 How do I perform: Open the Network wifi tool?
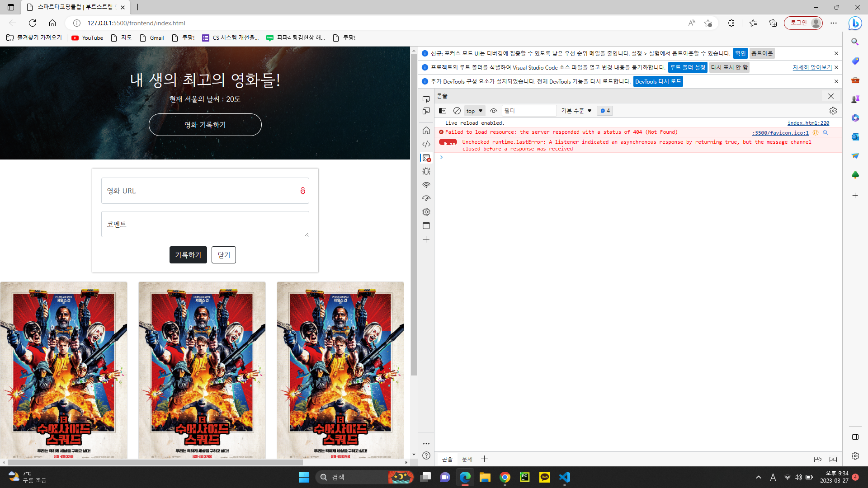point(426,185)
